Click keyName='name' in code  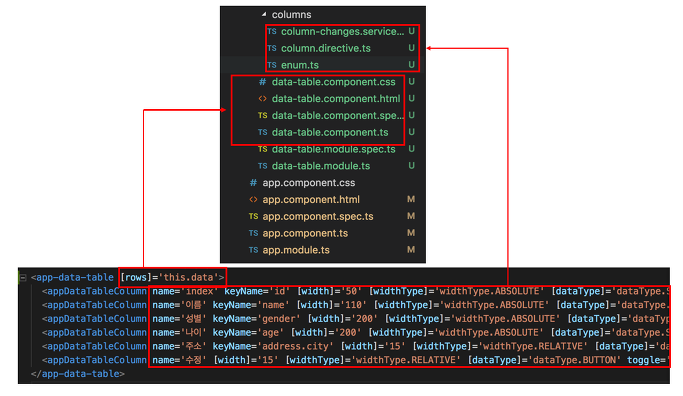250,305
